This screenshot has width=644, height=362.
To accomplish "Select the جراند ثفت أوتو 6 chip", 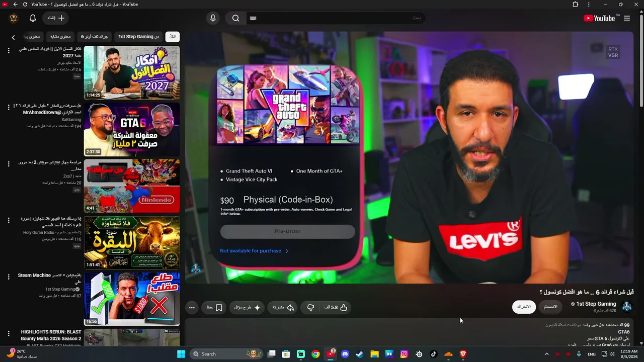I will coord(95,37).
